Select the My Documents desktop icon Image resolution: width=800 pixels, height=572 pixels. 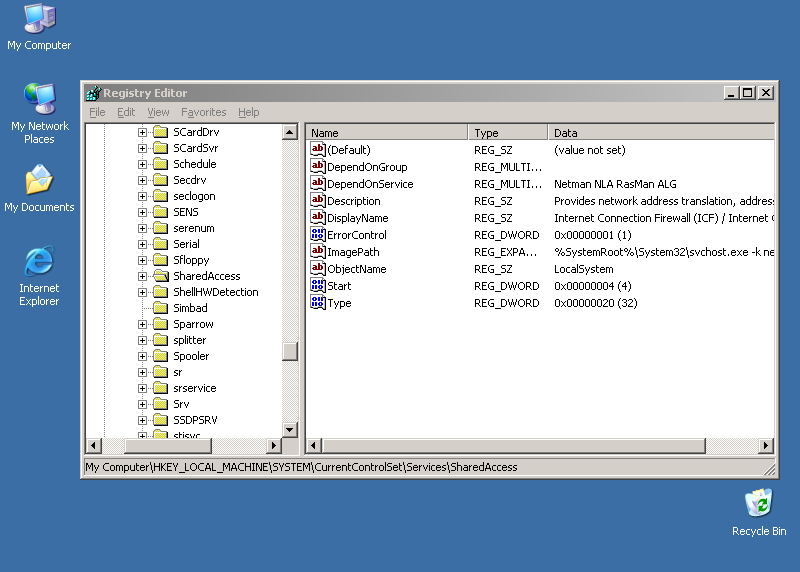(39, 188)
